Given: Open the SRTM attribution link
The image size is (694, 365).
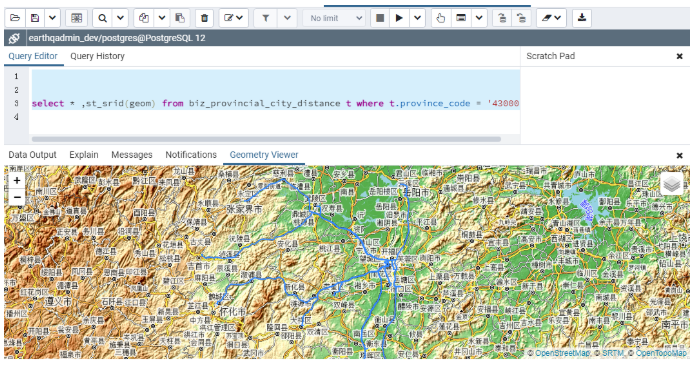Looking at the screenshot, I should coord(613,353).
